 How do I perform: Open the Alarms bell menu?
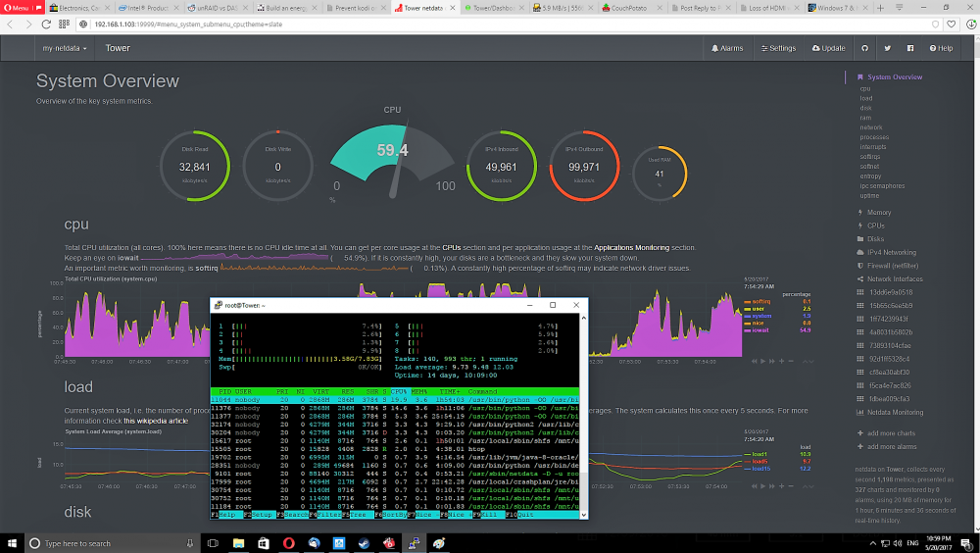point(727,48)
